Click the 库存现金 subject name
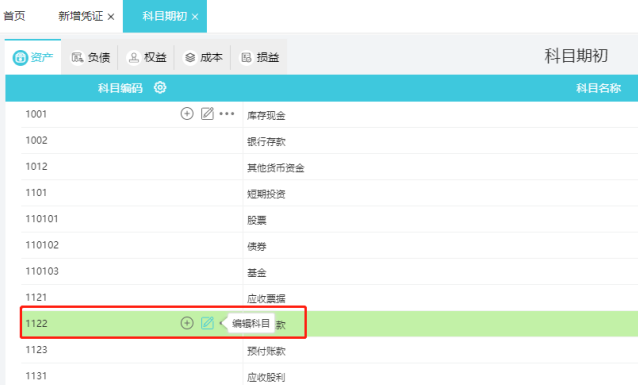638x385 pixels. click(x=266, y=116)
